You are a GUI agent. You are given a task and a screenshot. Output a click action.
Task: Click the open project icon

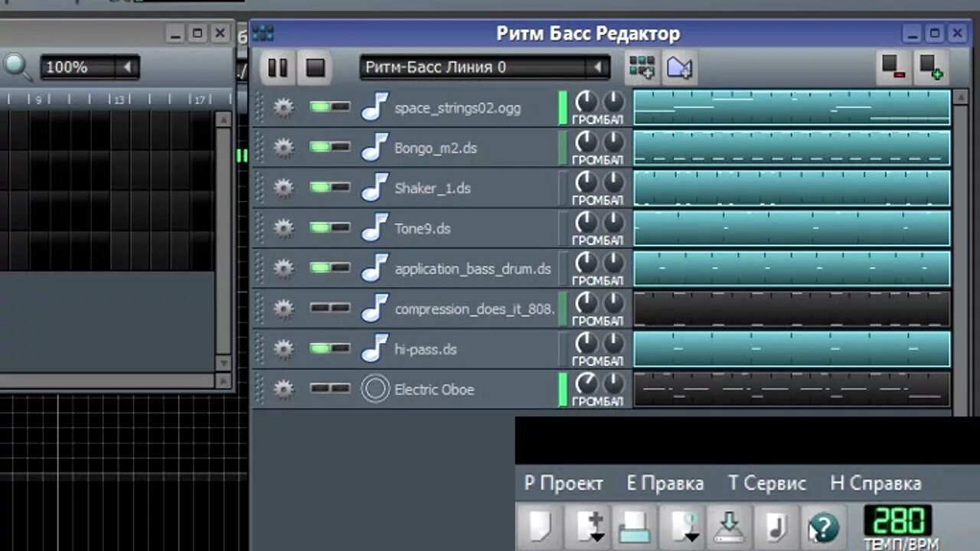[635, 527]
